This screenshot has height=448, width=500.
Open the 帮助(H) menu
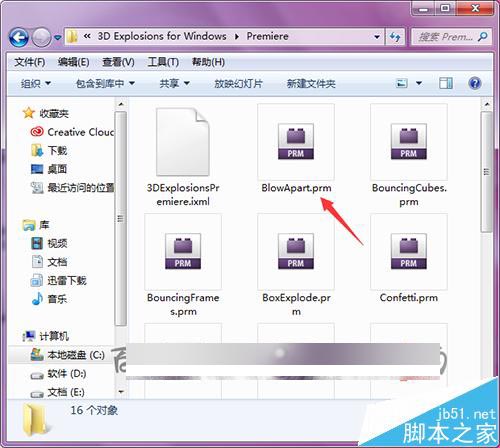pyautogui.click(x=208, y=62)
